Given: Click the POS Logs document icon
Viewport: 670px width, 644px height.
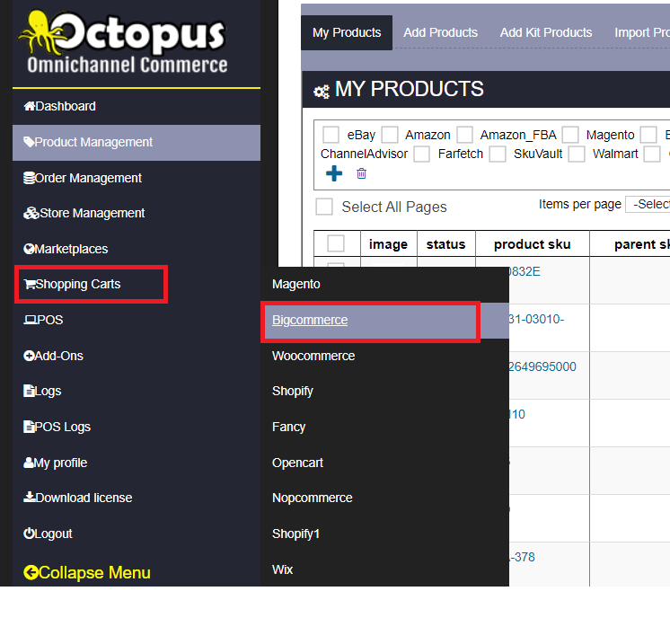Looking at the screenshot, I should 29,427.
